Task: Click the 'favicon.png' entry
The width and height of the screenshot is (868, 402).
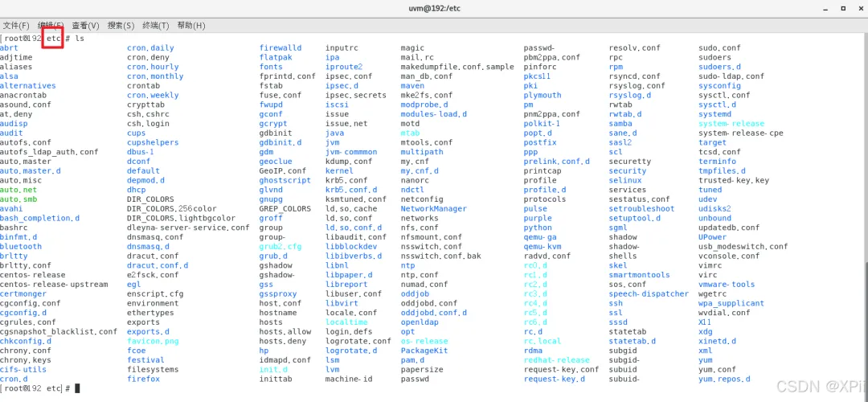Action: [153, 341]
